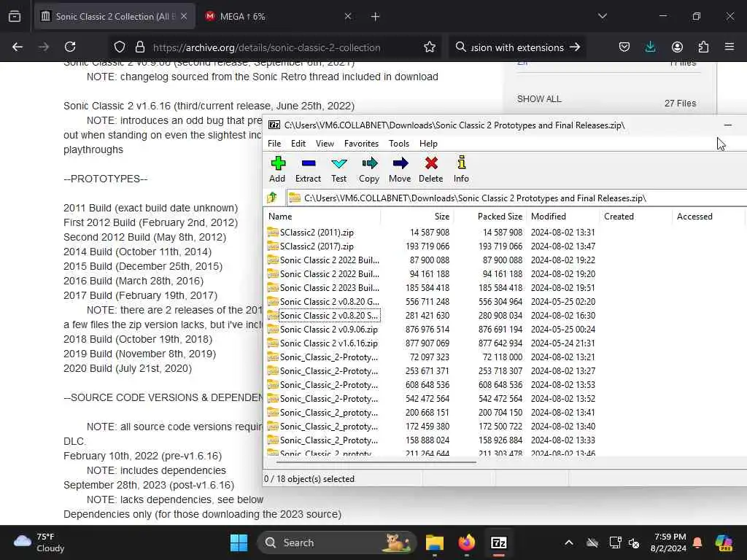Go up one folder level in 7-Zip

[x=273, y=198]
